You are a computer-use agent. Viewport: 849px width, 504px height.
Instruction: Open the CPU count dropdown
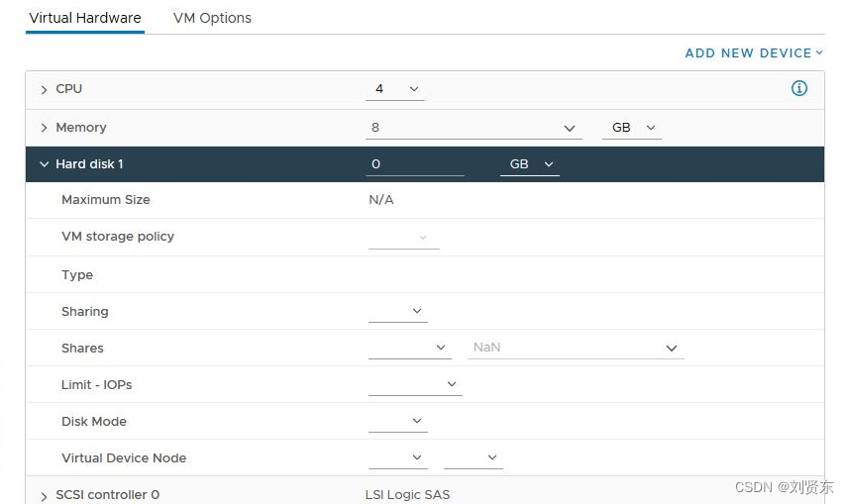[x=394, y=89]
